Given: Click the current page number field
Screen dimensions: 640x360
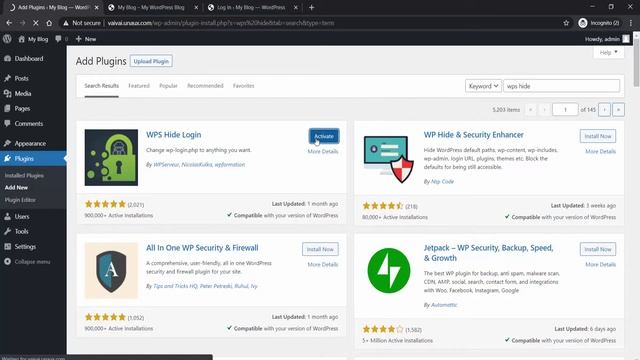Looking at the screenshot, I should click(x=565, y=109).
